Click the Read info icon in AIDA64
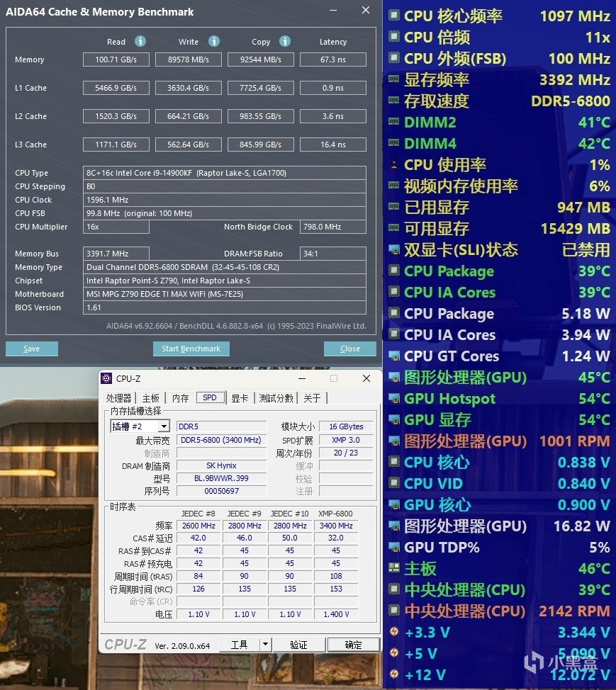 coord(140,41)
